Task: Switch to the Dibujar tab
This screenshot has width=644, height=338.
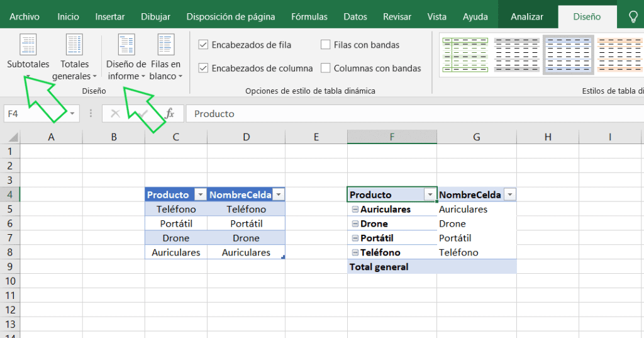Action: click(x=156, y=17)
